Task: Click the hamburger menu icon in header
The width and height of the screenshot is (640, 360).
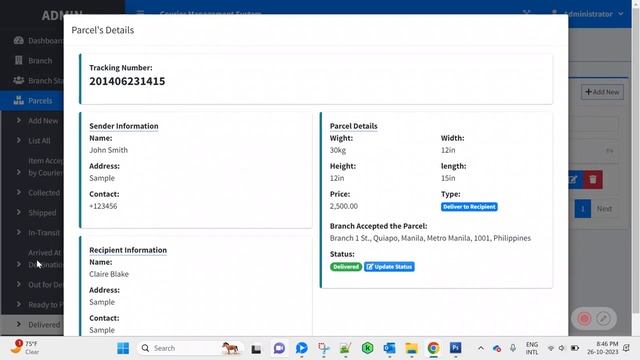Action: click(140, 12)
